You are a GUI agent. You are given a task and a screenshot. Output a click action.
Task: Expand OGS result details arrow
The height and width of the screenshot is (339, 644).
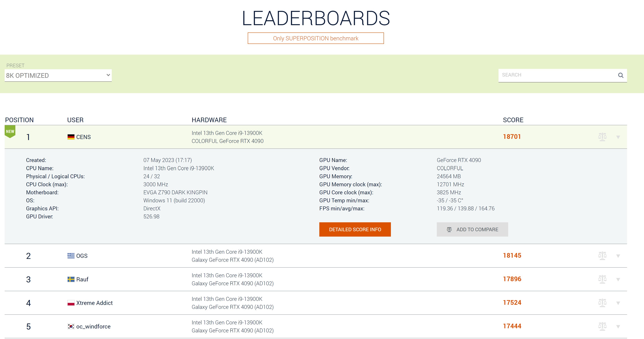(x=618, y=256)
